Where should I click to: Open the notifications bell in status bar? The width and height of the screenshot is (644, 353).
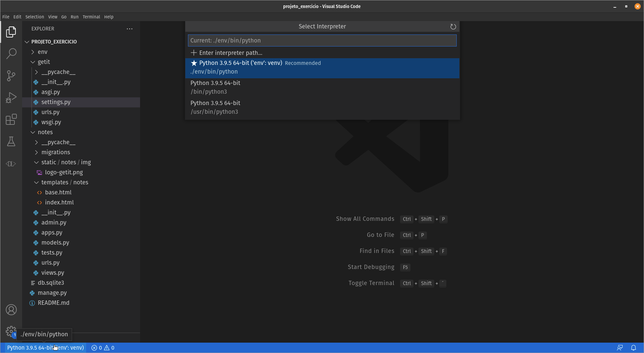(x=633, y=348)
